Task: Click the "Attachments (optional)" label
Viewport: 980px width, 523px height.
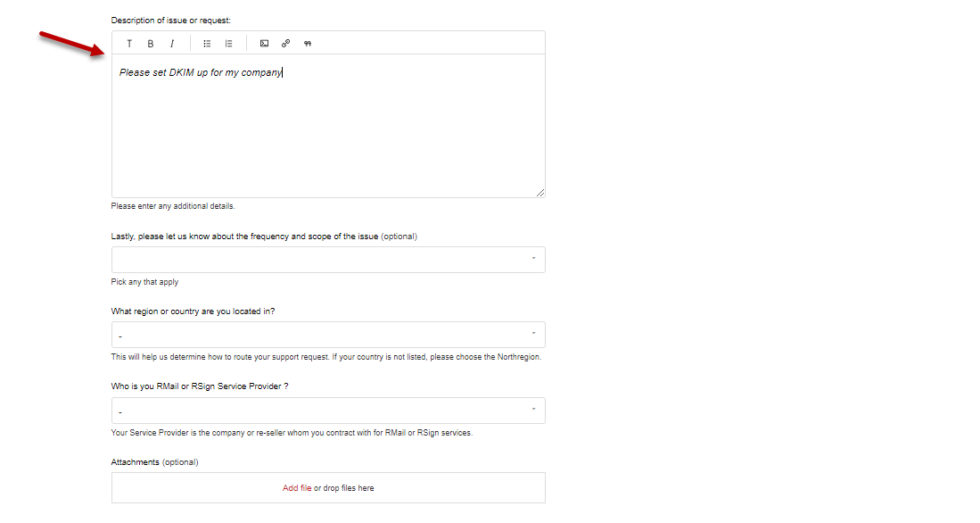Action: tap(154, 462)
